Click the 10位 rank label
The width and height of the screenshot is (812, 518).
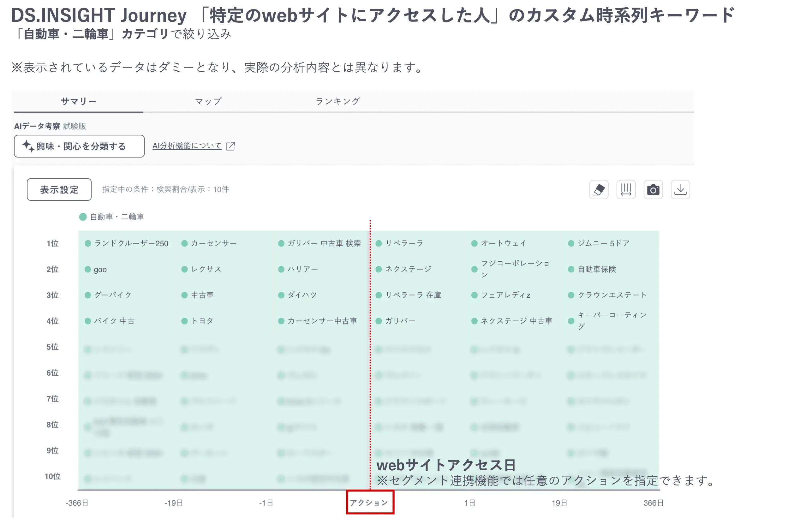pos(53,477)
